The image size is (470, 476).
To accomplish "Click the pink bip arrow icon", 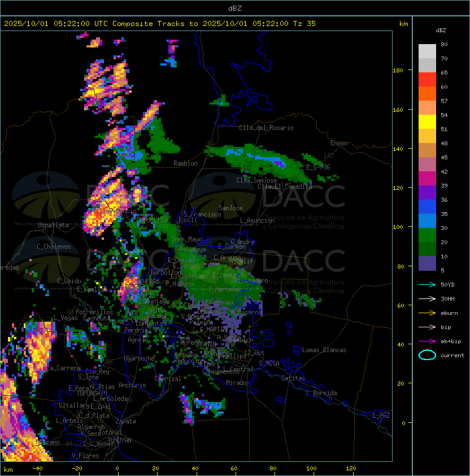I will point(427,327).
